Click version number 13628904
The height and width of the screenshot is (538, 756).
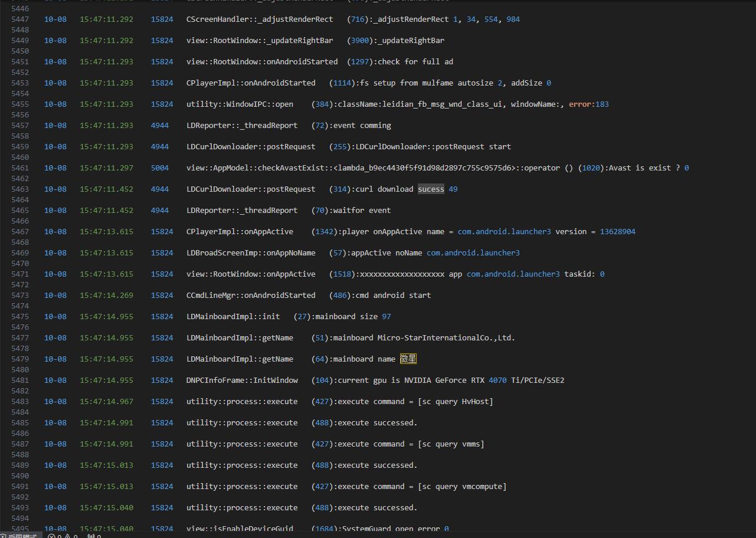[617, 232]
